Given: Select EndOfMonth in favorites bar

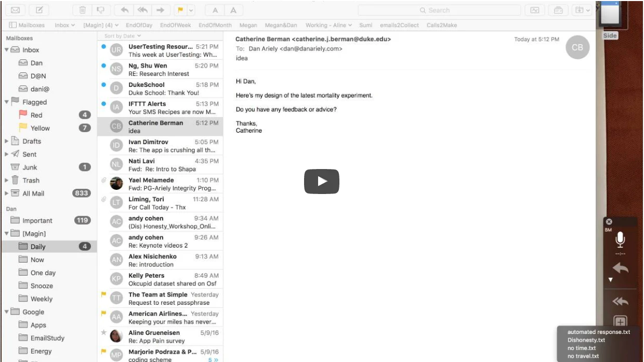Looking at the screenshot, I should pos(215,25).
